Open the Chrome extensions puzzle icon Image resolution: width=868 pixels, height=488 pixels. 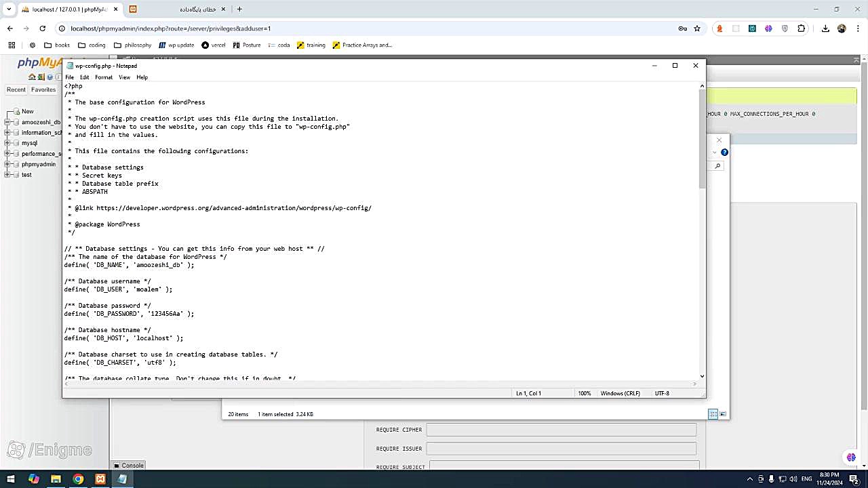click(802, 28)
